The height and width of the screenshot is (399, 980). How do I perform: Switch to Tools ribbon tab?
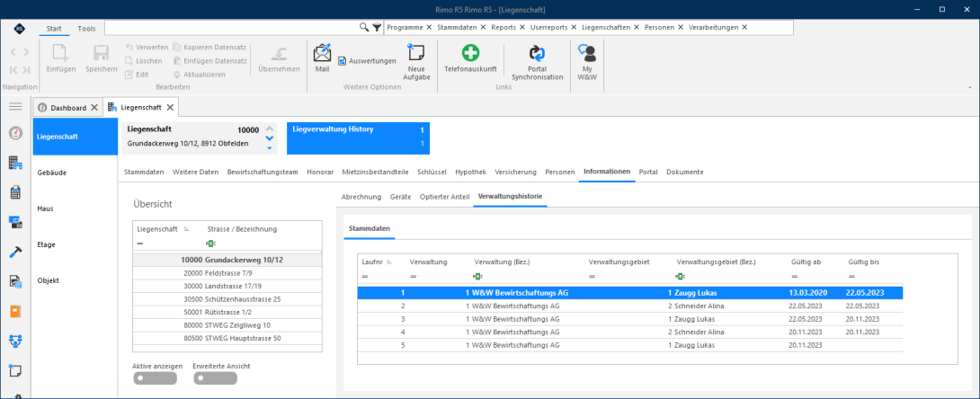[87, 28]
